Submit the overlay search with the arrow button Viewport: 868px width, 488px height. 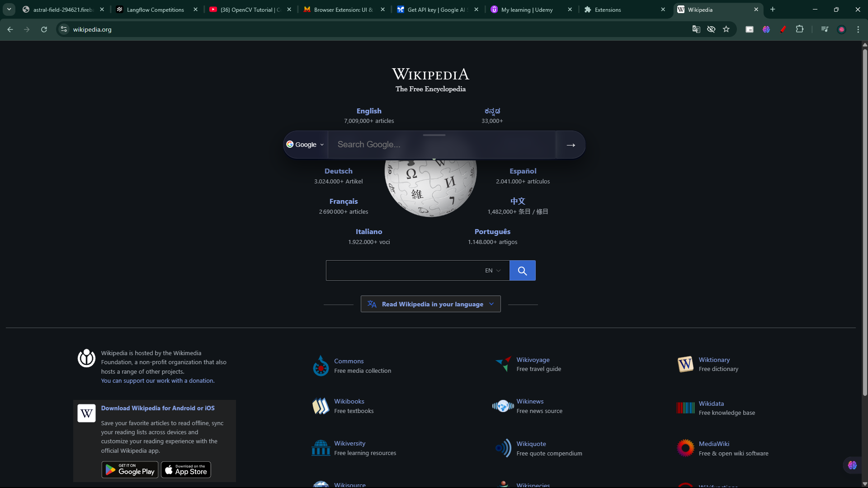[571, 145]
